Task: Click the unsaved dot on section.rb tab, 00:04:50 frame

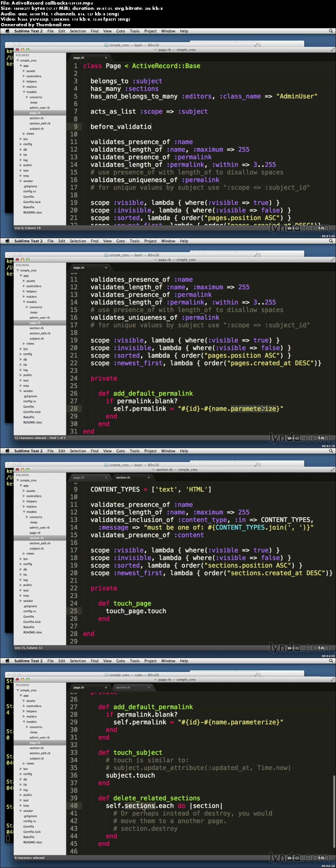Action: (x=148, y=477)
